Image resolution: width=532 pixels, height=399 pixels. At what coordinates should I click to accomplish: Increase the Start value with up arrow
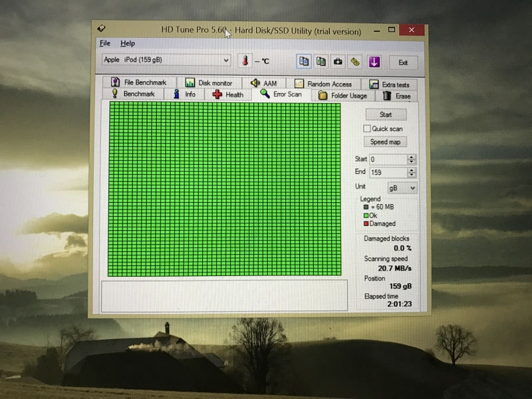412,157
